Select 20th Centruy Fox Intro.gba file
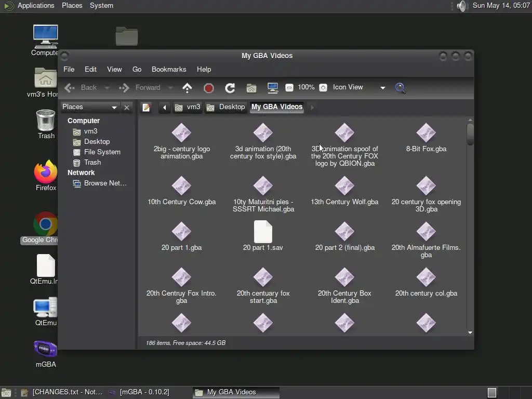The height and width of the screenshot is (399, 532). point(181,286)
